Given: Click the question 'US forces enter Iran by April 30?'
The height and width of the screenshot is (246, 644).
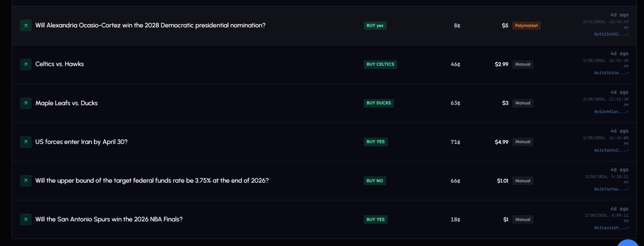Looking at the screenshot, I should tap(81, 142).
